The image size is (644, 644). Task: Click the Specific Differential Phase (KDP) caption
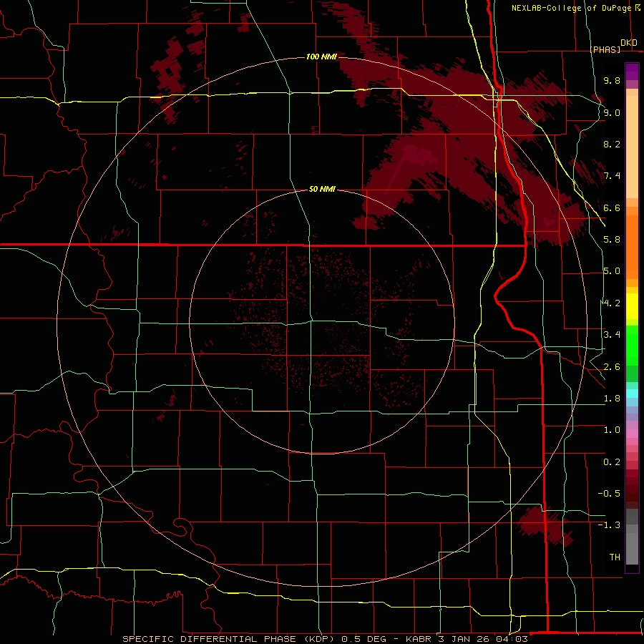pos(326,639)
